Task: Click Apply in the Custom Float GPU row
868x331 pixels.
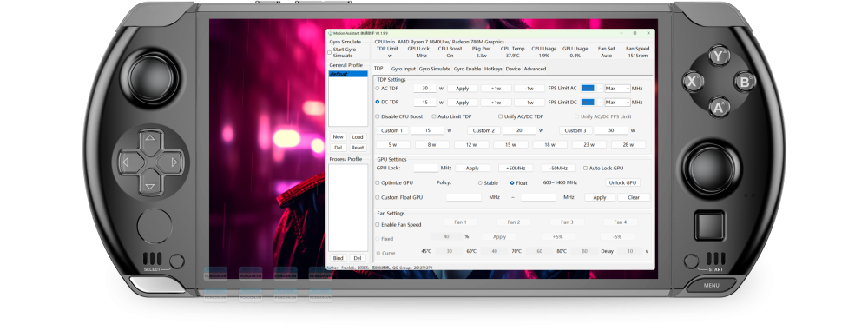Action: pyautogui.click(x=600, y=197)
